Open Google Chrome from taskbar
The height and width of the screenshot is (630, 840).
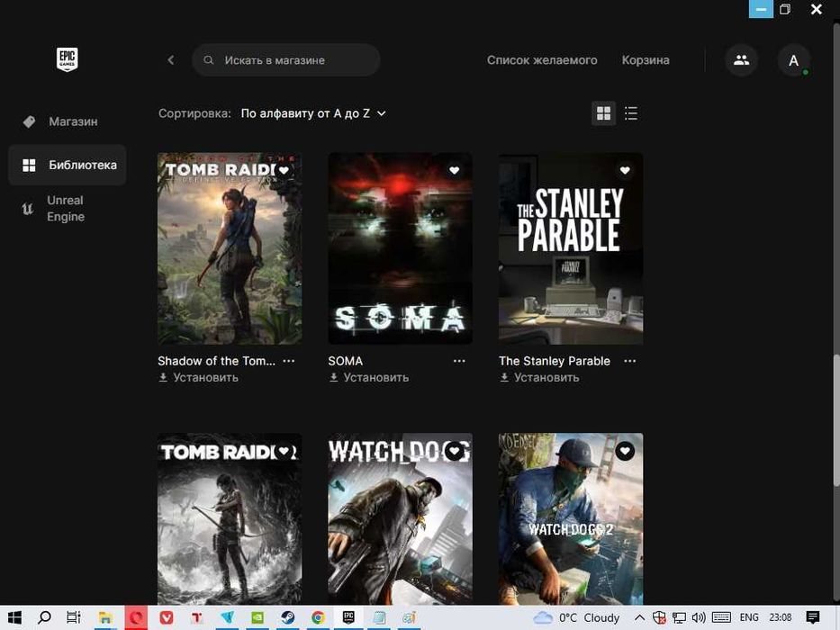point(318,618)
